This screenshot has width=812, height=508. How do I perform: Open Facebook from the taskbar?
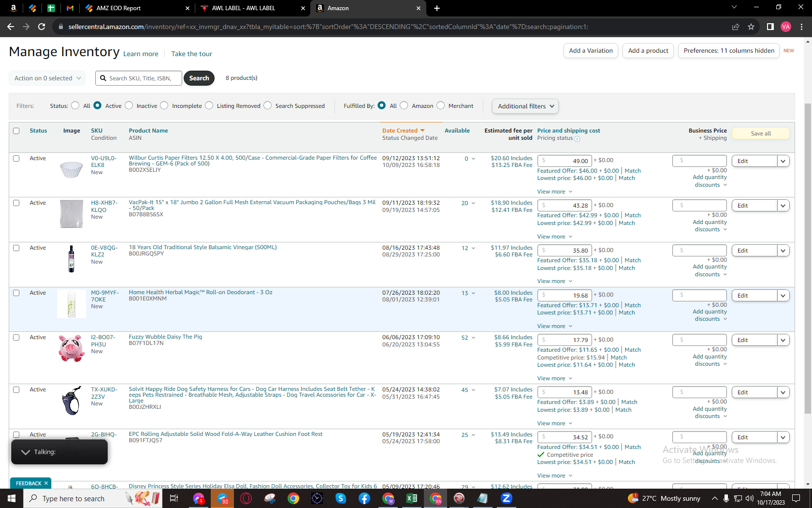(x=364, y=498)
